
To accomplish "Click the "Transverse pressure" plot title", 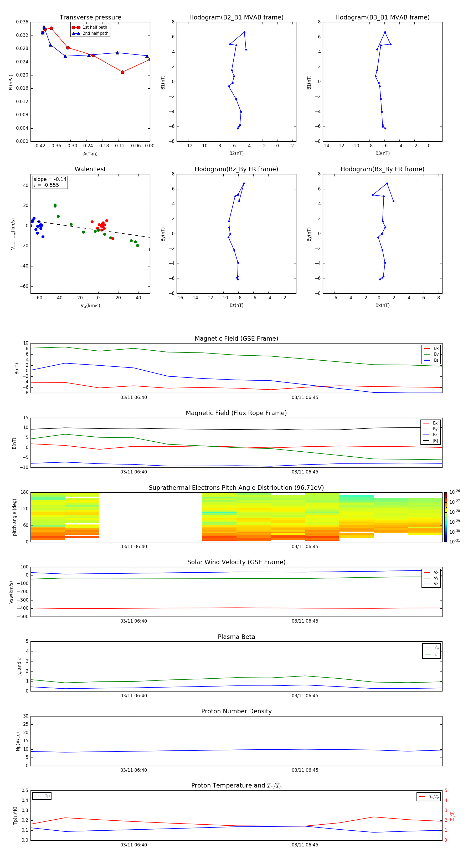I will click(90, 18).
